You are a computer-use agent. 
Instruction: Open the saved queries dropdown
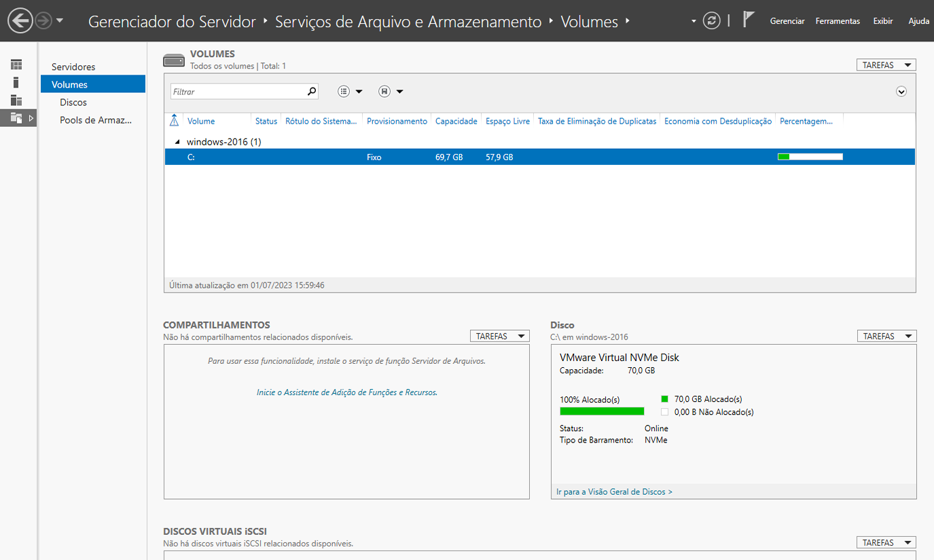pyautogui.click(x=391, y=92)
